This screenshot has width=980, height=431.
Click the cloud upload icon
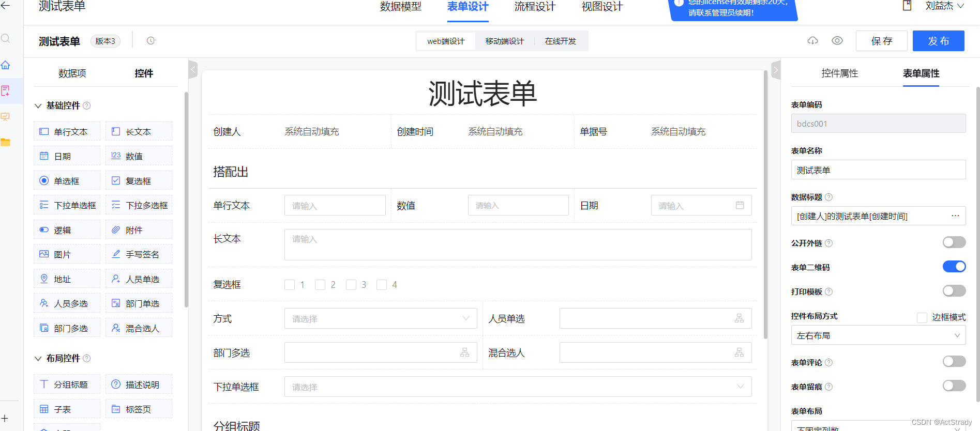(813, 41)
